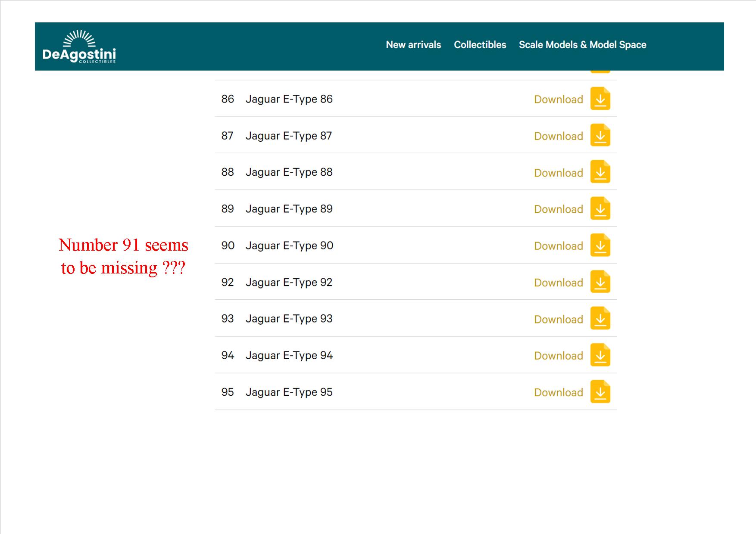Click the download icon for Jaguar E-Type 88
Screen dimensions: 756x534
pos(600,172)
